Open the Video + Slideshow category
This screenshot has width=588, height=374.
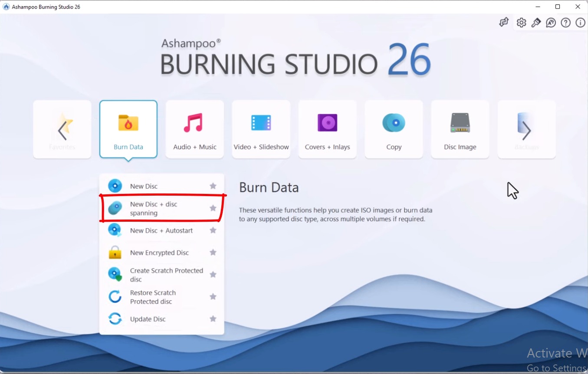[x=261, y=129]
